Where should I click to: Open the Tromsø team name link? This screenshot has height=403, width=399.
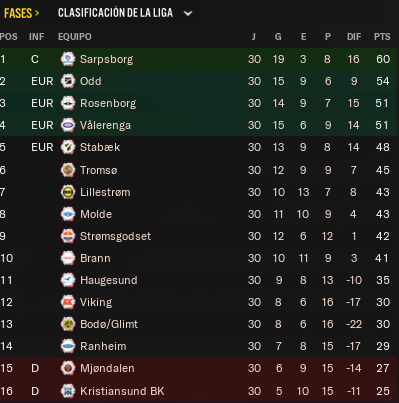99,170
